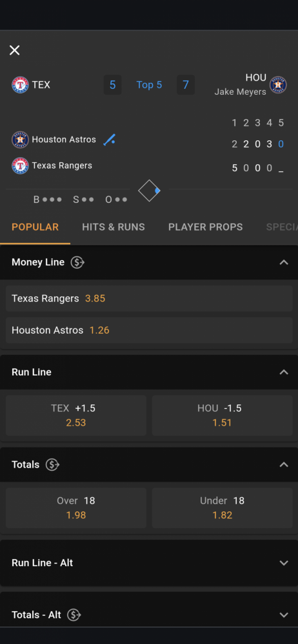Tap the base diamond indicator
Image resolution: width=298 pixels, height=644 pixels.
(x=149, y=191)
